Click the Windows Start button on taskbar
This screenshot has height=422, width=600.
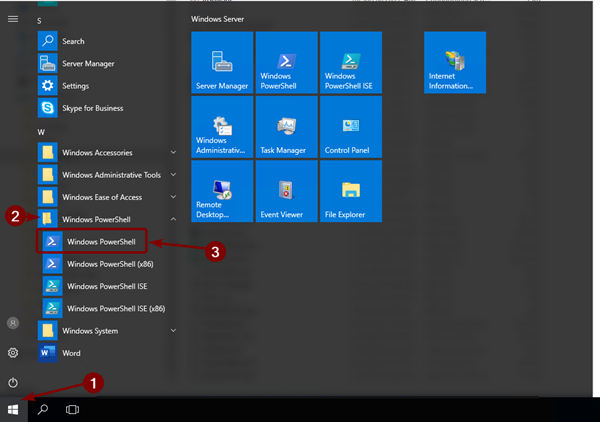[13, 410]
